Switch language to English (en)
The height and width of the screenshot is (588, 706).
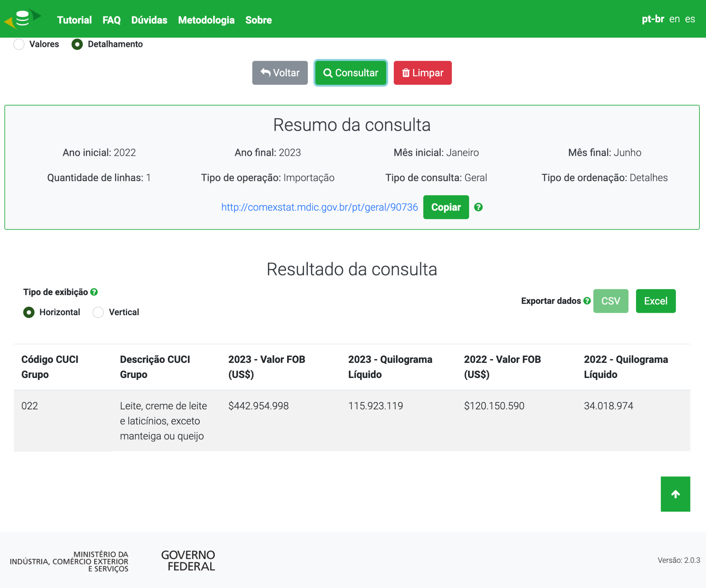coord(675,19)
